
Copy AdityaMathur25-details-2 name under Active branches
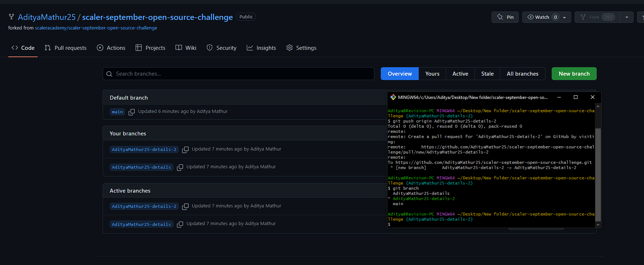(185, 206)
